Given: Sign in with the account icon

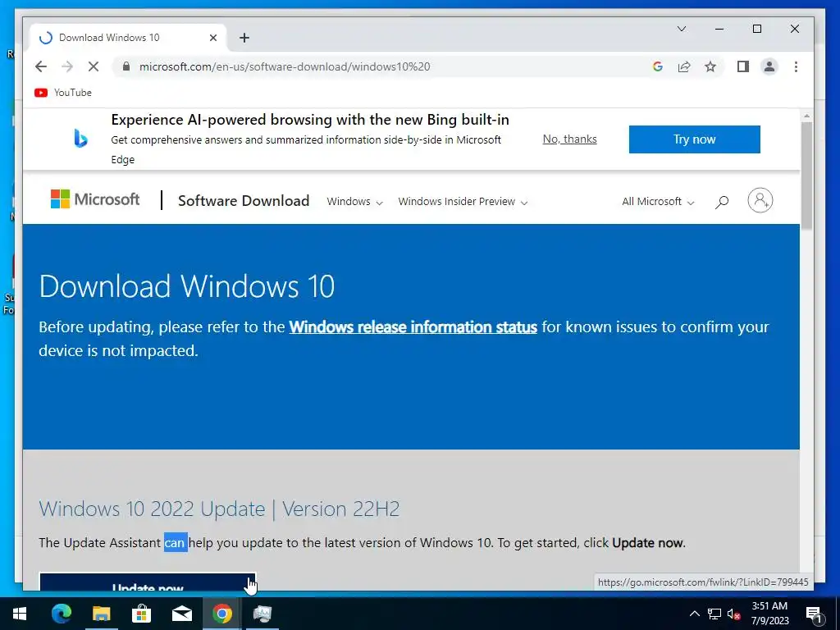Looking at the screenshot, I should 760,200.
